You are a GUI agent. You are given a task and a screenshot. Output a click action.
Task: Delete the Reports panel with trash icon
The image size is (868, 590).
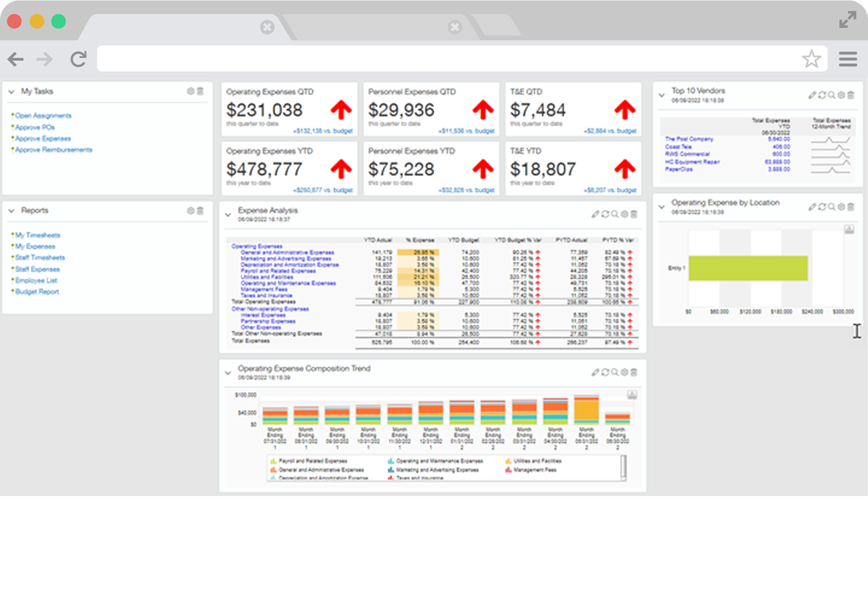[200, 211]
